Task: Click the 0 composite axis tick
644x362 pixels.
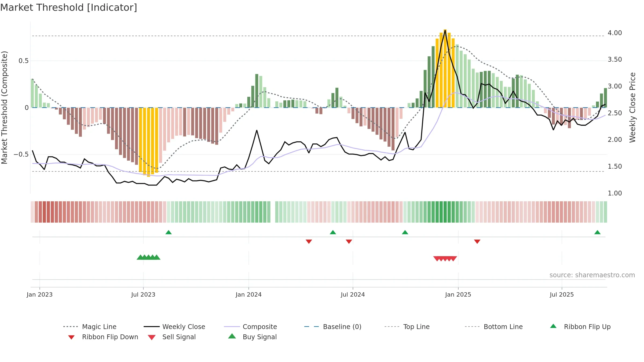Action: 27,108
